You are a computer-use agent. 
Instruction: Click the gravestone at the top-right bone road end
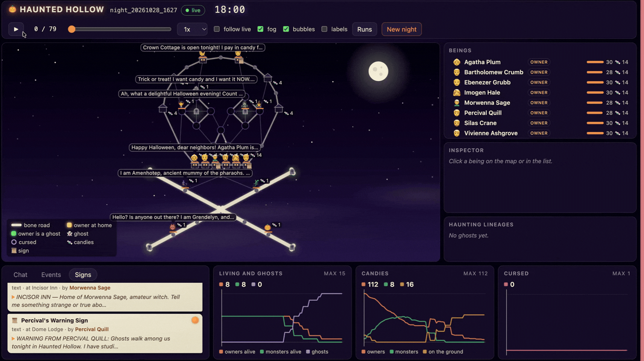point(292,172)
